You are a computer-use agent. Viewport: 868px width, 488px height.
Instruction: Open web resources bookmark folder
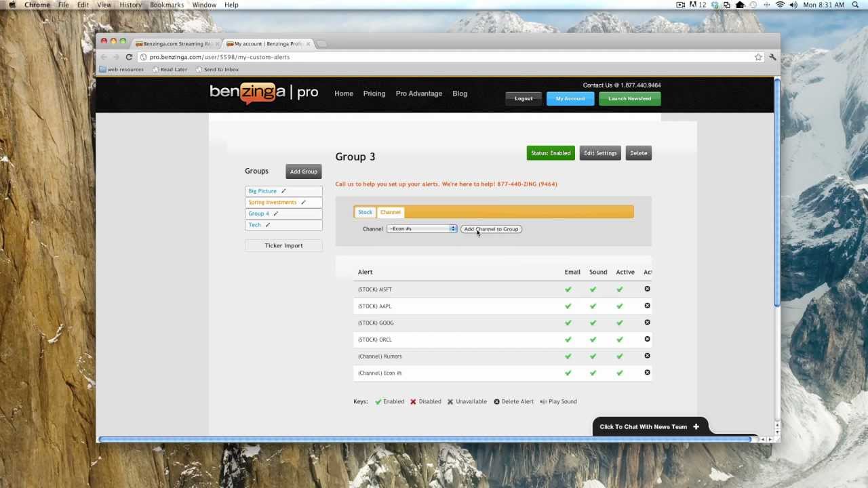(121, 69)
